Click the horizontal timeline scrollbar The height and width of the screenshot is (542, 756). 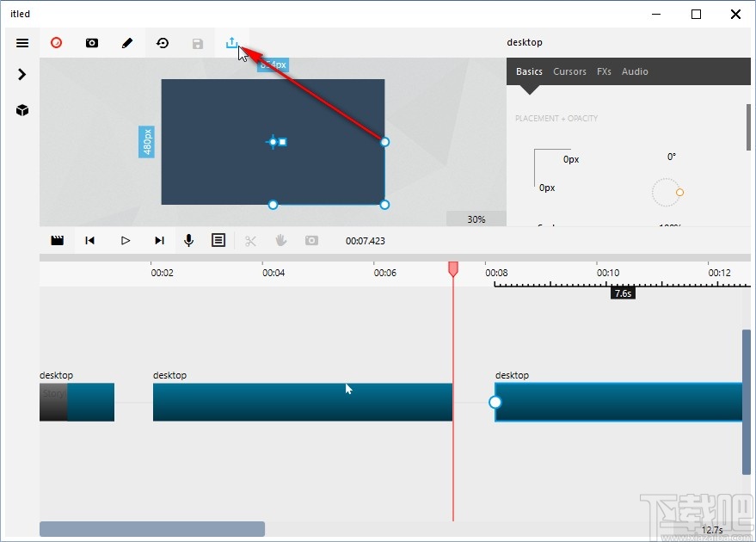[152, 529]
